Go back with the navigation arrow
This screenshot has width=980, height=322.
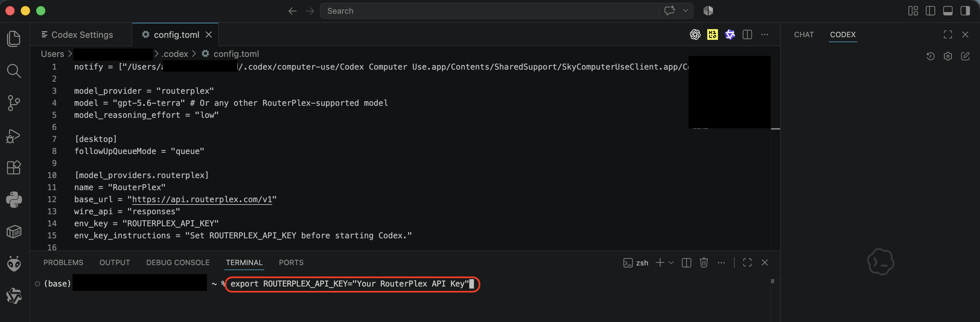click(x=292, y=11)
